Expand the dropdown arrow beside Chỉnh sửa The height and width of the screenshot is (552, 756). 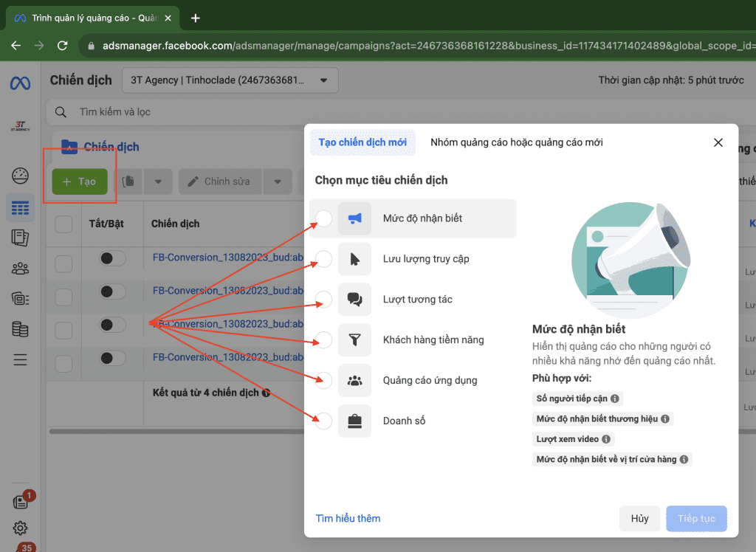278,182
